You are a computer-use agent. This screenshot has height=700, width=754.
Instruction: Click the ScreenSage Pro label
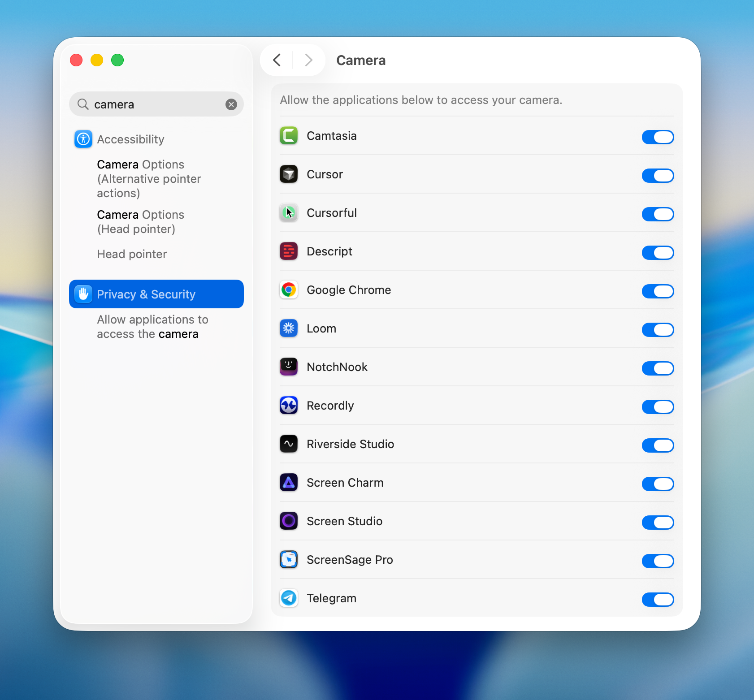click(350, 560)
